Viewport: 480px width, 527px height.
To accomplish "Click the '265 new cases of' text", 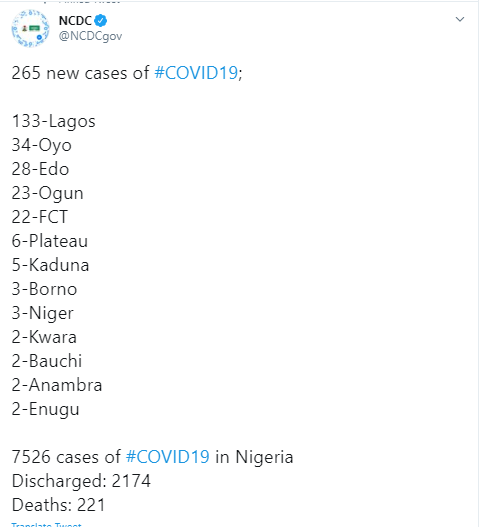I will [80, 73].
